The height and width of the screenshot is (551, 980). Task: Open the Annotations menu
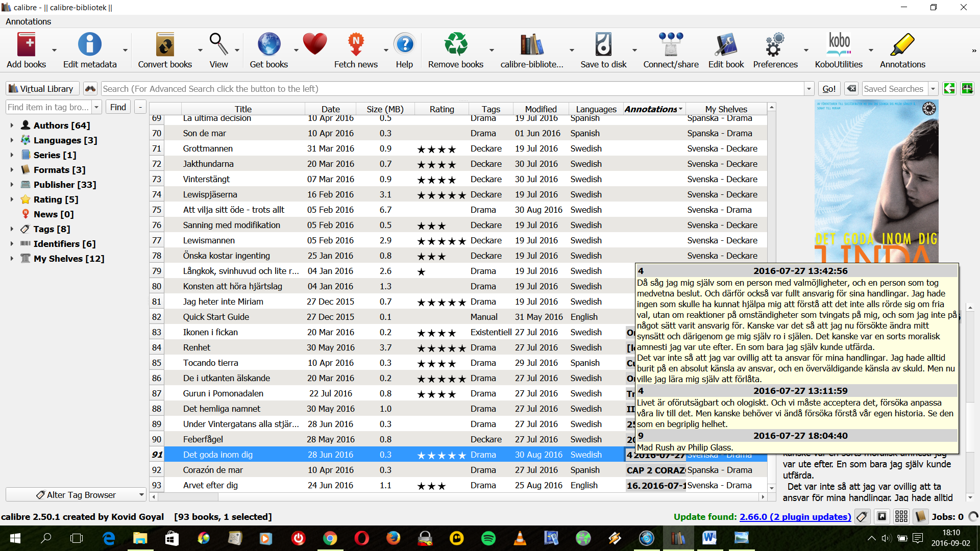28,21
